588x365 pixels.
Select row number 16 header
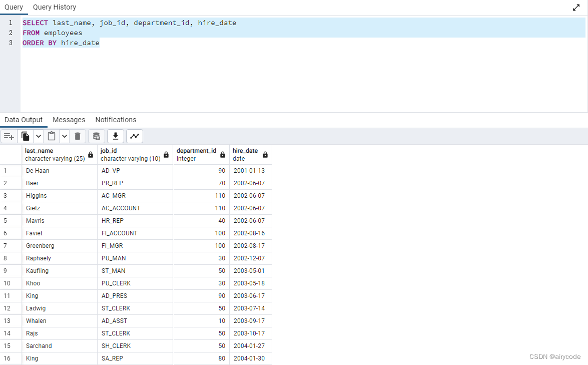pos(11,358)
